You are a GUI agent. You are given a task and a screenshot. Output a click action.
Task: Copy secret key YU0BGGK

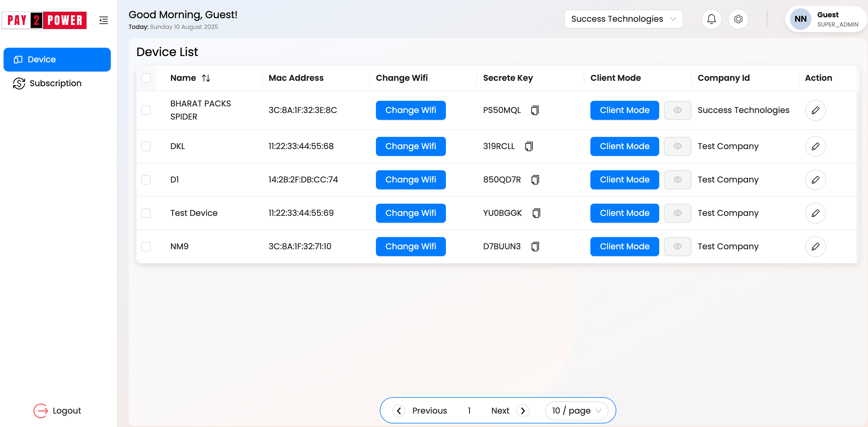click(536, 213)
